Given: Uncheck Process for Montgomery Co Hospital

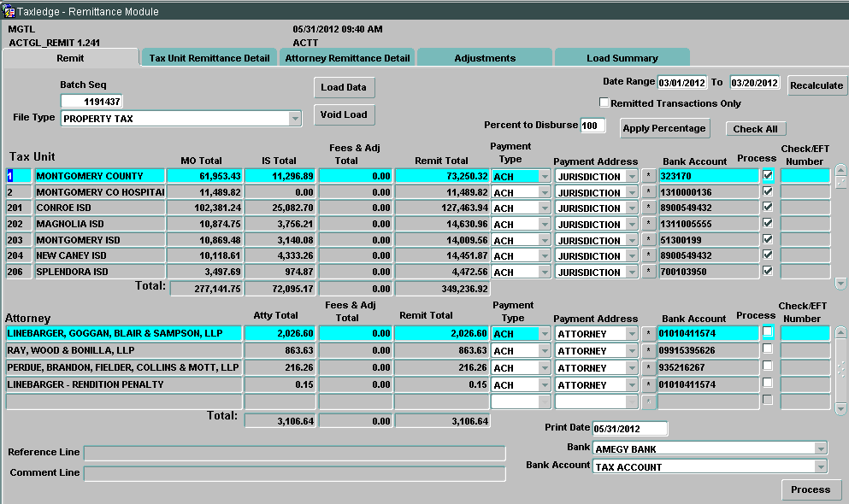Looking at the screenshot, I should click(x=767, y=190).
